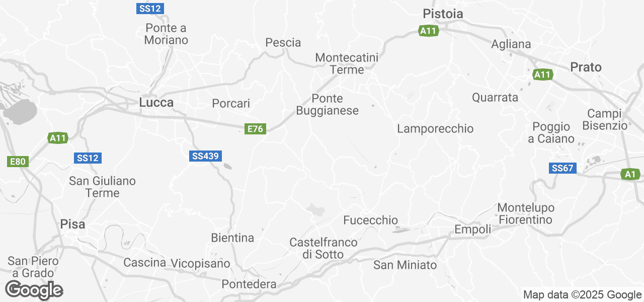Screen dimensions: 644x302
Task: Click the A1 motorway shield
Action: [629, 174]
